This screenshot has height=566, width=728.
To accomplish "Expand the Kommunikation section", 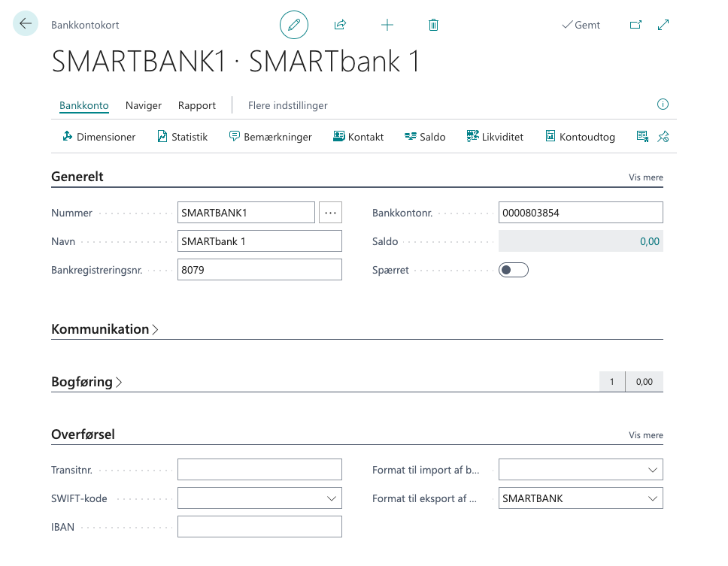I will [x=105, y=329].
